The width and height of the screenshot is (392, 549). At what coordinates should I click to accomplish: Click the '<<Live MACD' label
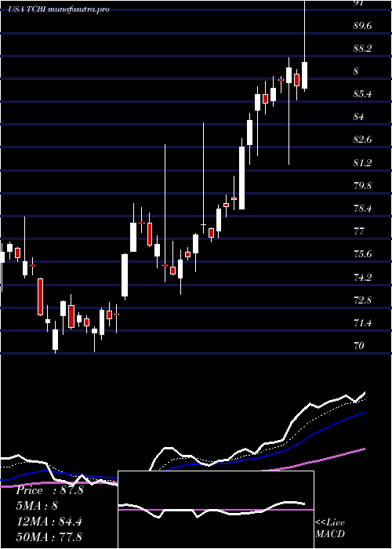[330, 529]
